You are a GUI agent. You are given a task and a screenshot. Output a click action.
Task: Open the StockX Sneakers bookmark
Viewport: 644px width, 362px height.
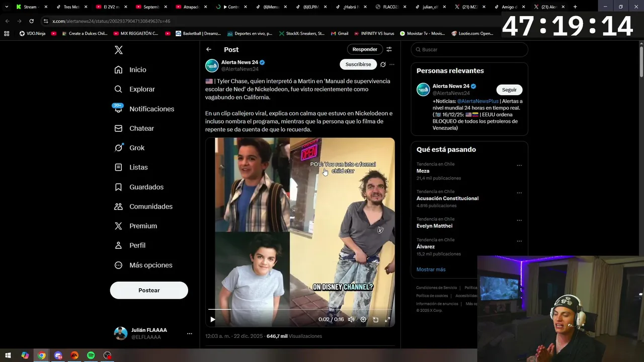pyautogui.click(x=302, y=33)
